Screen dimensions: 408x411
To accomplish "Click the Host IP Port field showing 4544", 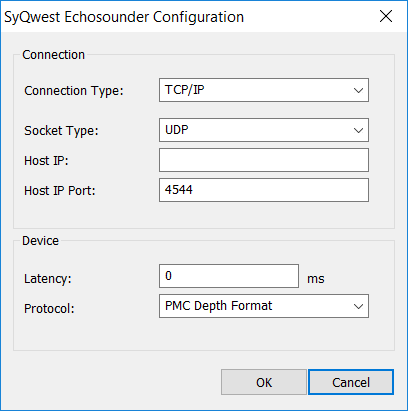I will click(x=264, y=190).
